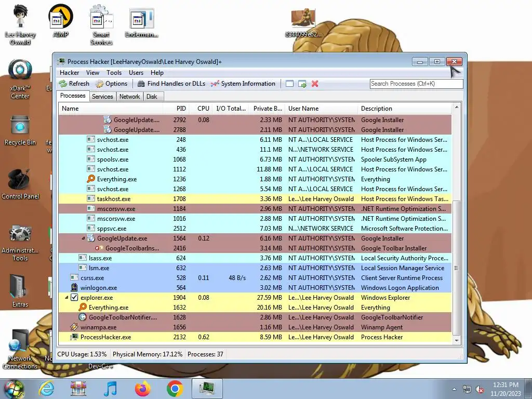
Task: Click the process list vertical scrollbar
Action: point(456,268)
